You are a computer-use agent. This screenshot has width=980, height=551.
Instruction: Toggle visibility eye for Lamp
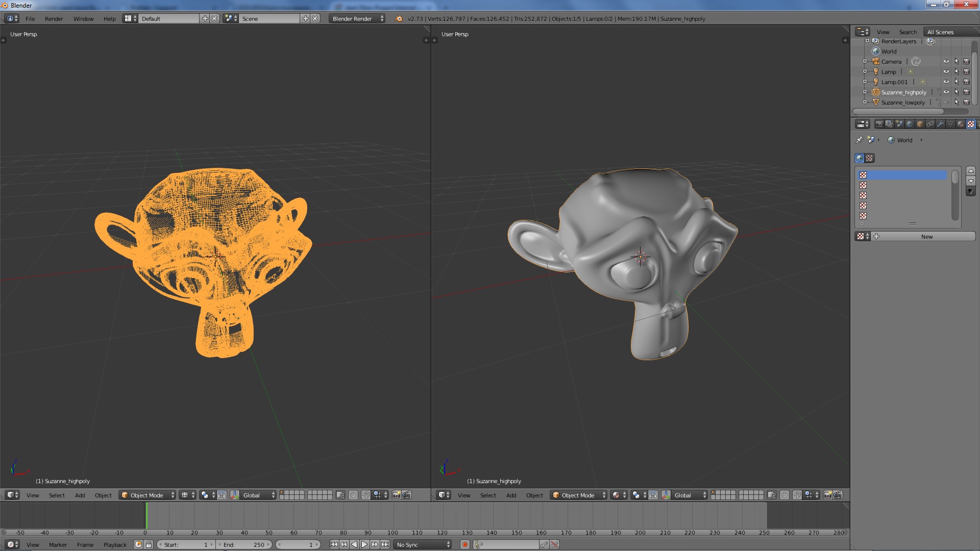tap(946, 71)
